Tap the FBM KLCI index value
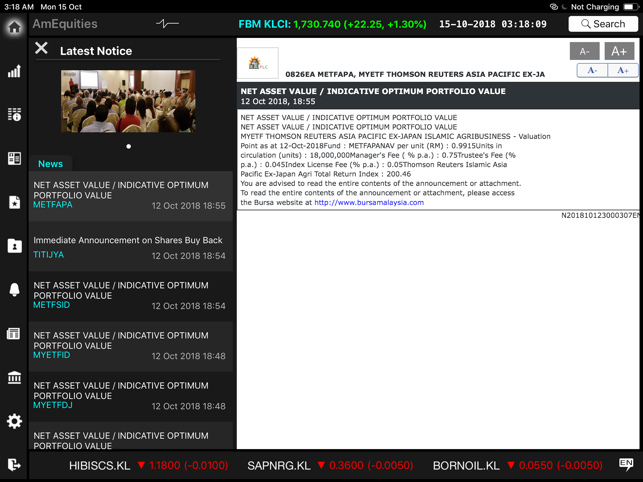643x482 pixels. tap(332, 24)
